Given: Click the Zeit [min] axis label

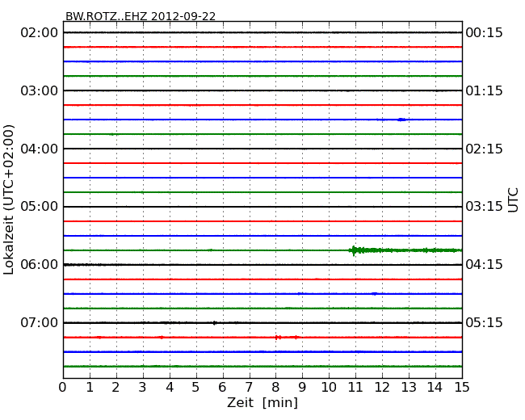Looking at the screenshot, I should coord(262,402).
